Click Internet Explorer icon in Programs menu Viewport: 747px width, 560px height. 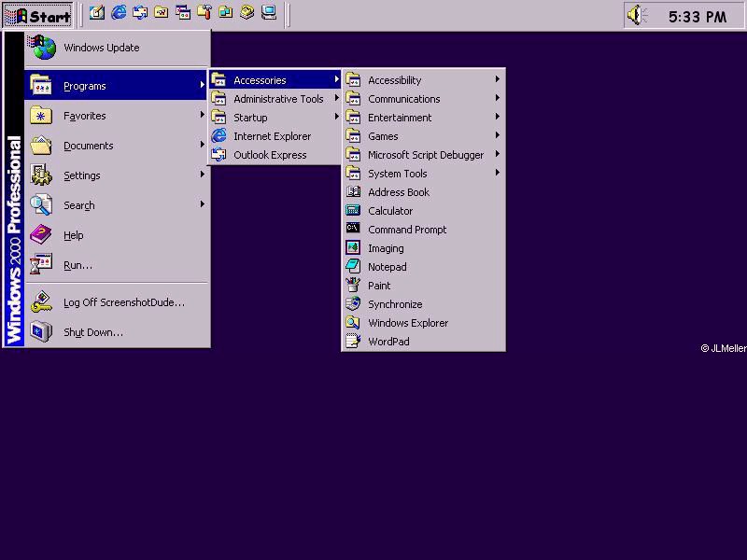pos(218,135)
